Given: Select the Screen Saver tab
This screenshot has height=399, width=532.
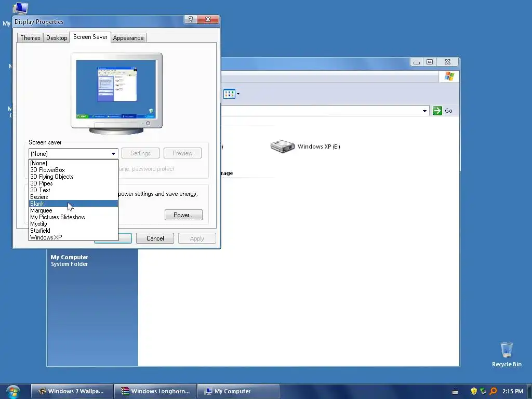Looking at the screenshot, I should 90,37.
